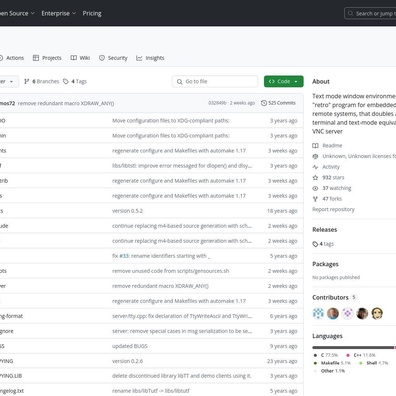Click Report repository link
This screenshot has height=396, width=396.
tap(333, 209)
